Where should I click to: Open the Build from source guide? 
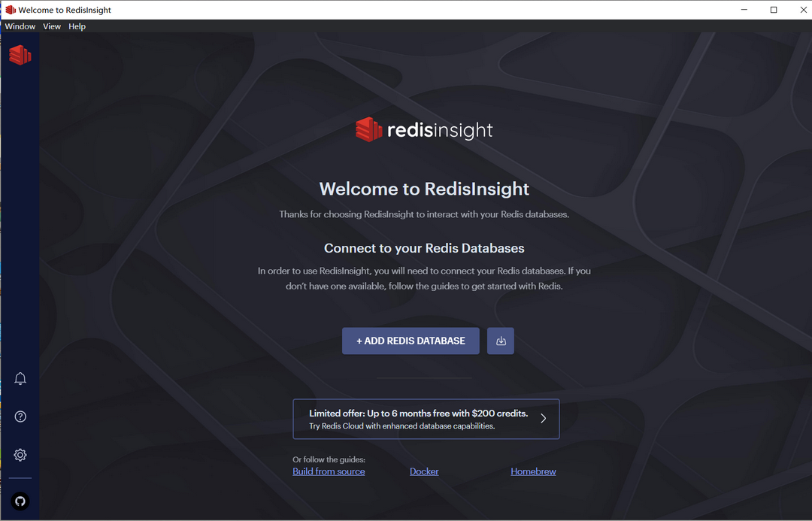[329, 471]
